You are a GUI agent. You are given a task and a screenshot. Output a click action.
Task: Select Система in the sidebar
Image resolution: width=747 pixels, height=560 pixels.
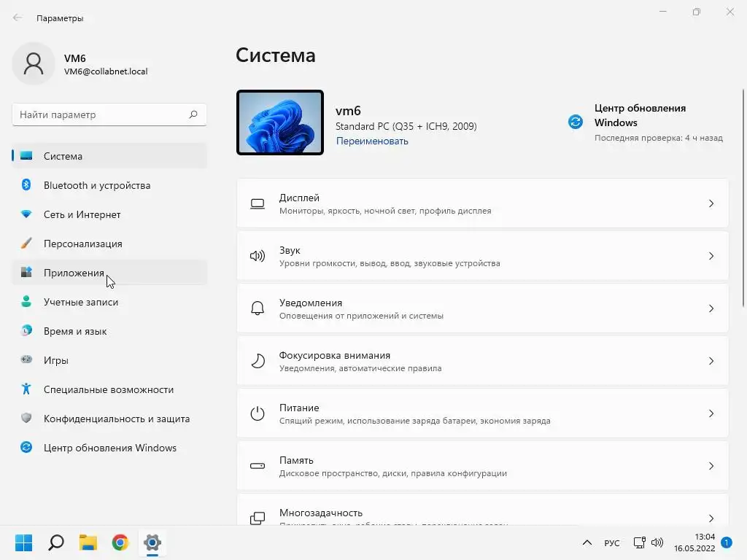[109, 156]
